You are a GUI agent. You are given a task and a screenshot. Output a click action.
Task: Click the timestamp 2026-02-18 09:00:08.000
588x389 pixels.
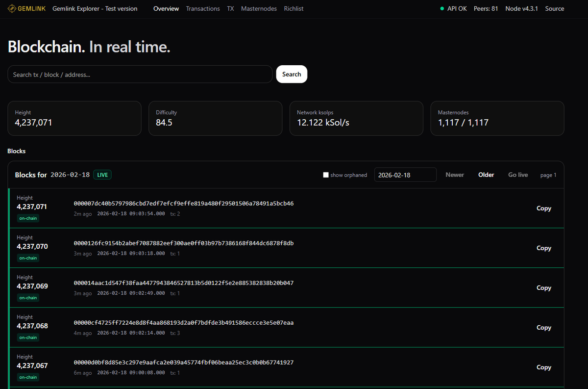tap(131, 373)
